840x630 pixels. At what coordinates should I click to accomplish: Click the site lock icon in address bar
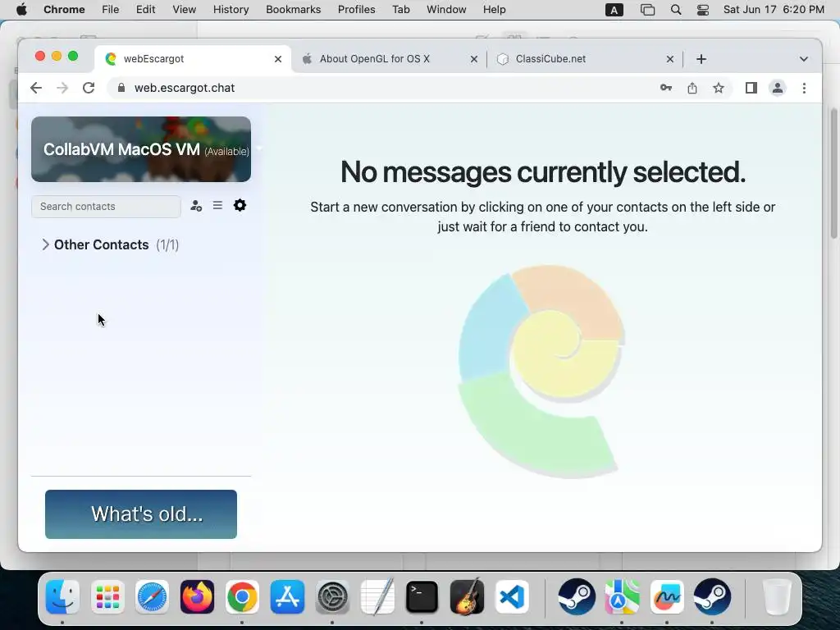(121, 88)
